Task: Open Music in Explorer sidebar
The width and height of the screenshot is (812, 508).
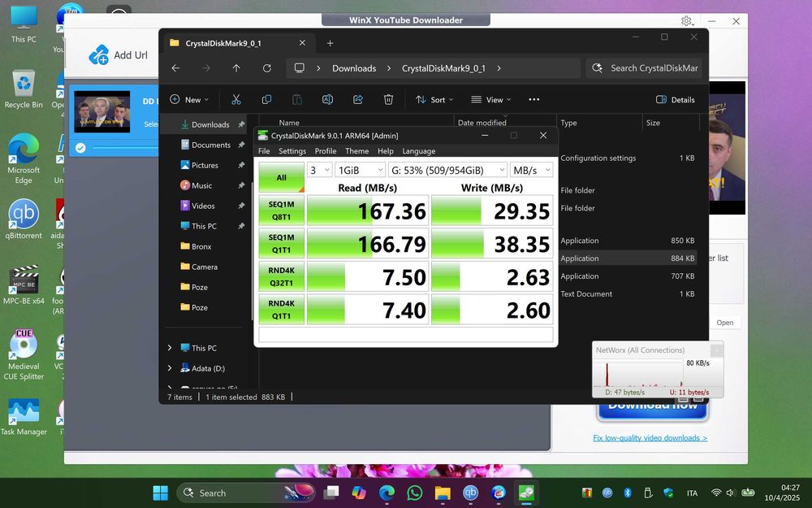Action: [201, 185]
